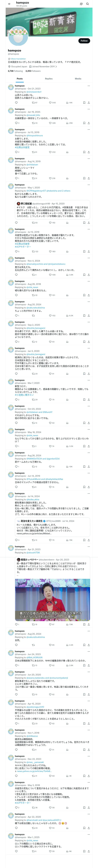
Task: Select the Posts tab
Action: pos(20,79)
